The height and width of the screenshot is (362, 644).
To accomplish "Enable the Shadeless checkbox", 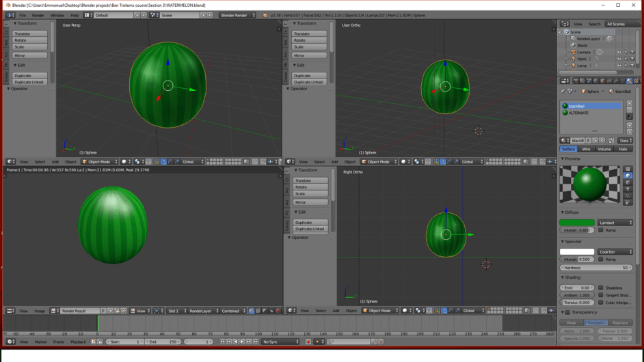I will tap(601, 288).
